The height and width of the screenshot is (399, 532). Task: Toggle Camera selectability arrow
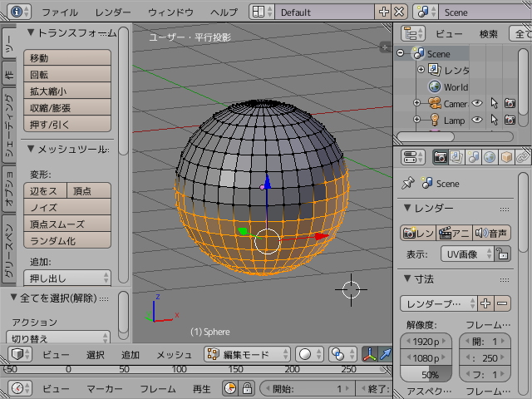[494, 103]
